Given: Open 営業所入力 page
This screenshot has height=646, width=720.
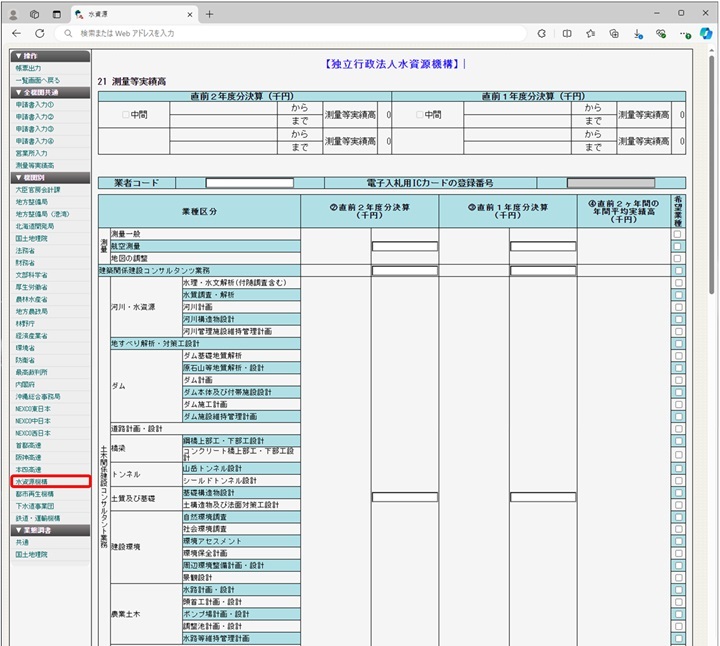Looking at the screenshot, I should 31,153.
